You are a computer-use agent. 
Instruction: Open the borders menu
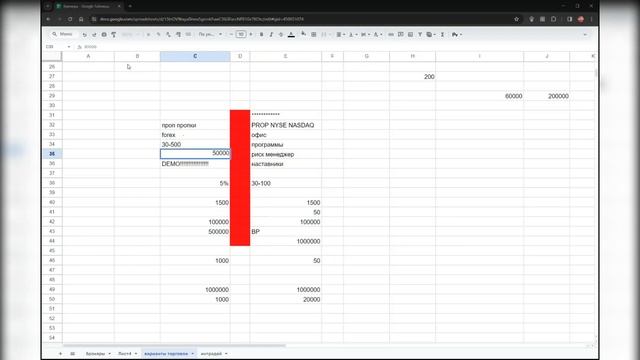[x=314, y=35]
